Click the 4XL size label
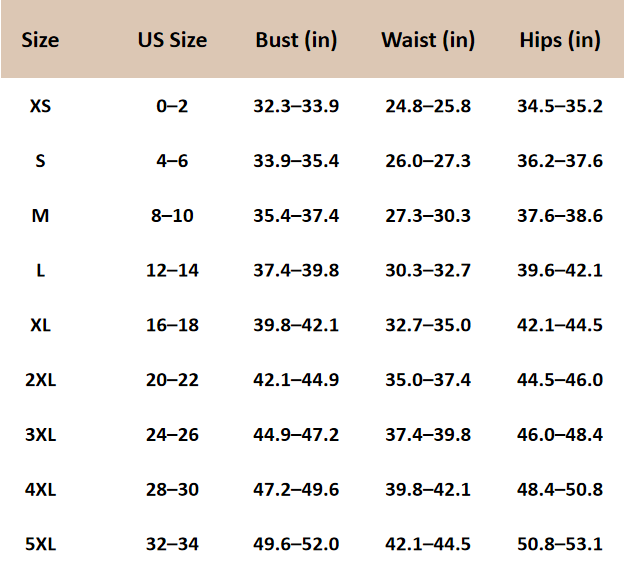624x574 pixels. coord(40,490)
